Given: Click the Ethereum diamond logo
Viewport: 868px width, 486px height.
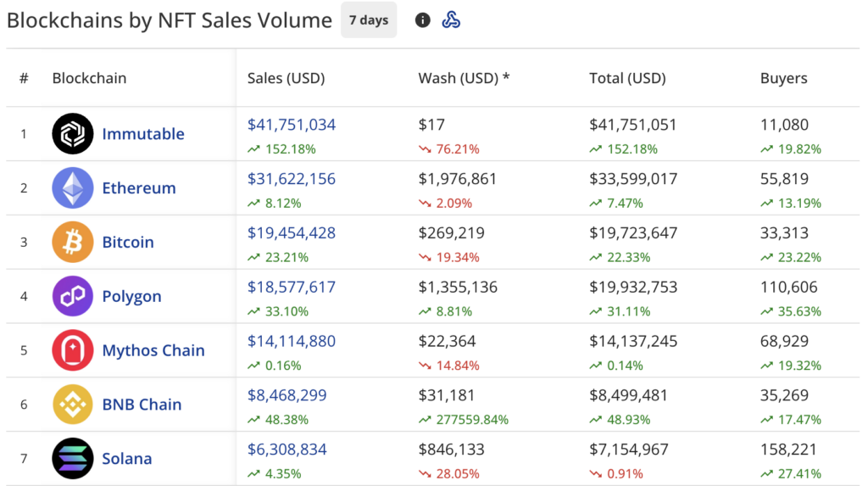Looking at the screenshot, I should 73,188.
